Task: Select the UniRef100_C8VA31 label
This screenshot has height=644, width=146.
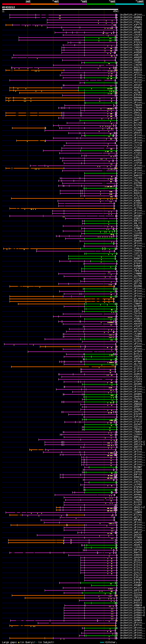Action: click(131, 115)
